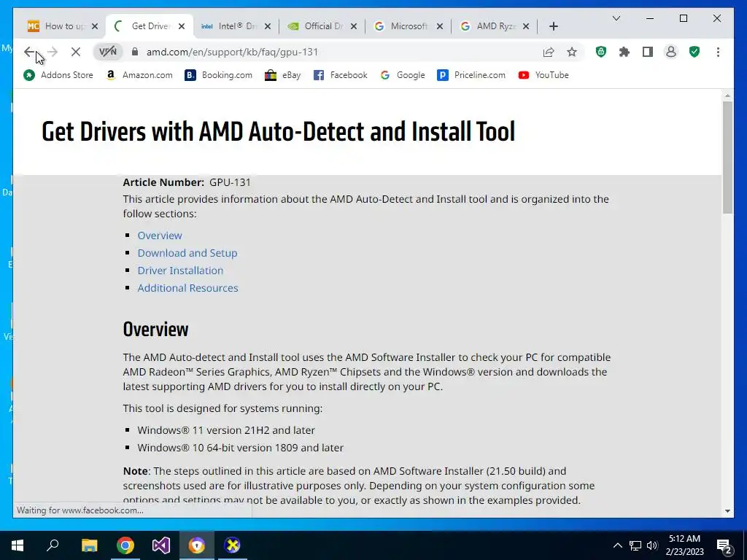The height and width of the screenshot is (560, 747).
Task: Open a new tab
Action: 553,26
